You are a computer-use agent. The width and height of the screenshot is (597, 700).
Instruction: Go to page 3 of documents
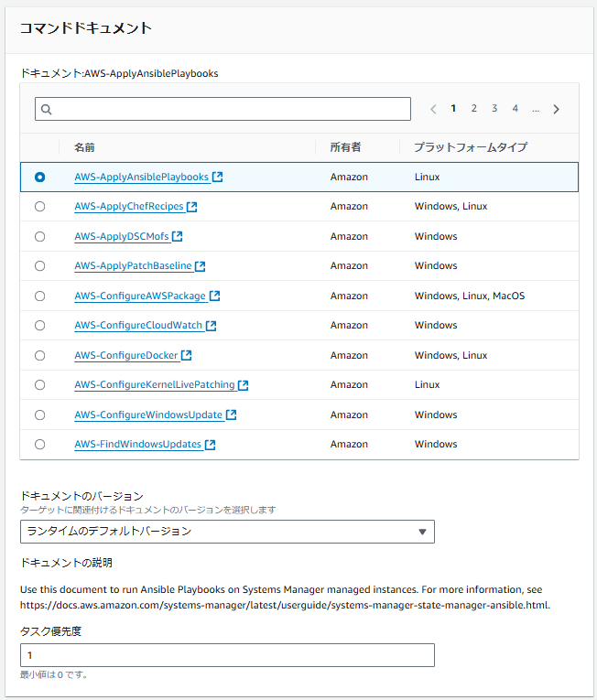click(494, 109)
